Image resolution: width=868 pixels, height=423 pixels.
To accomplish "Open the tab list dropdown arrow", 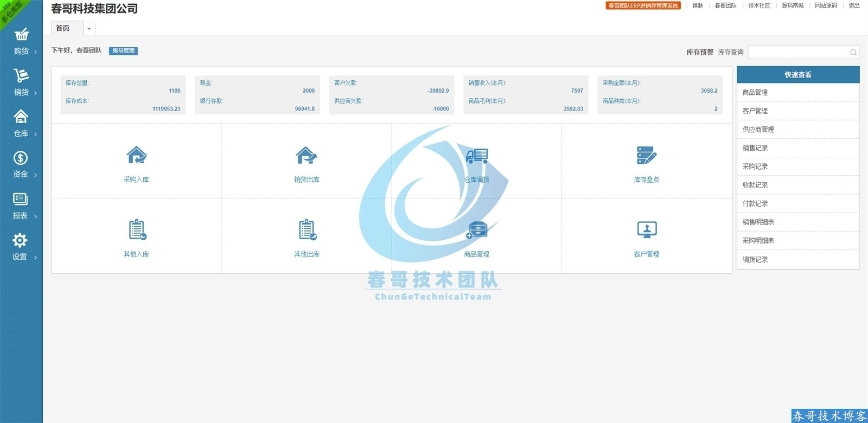I will pos(89,29).
